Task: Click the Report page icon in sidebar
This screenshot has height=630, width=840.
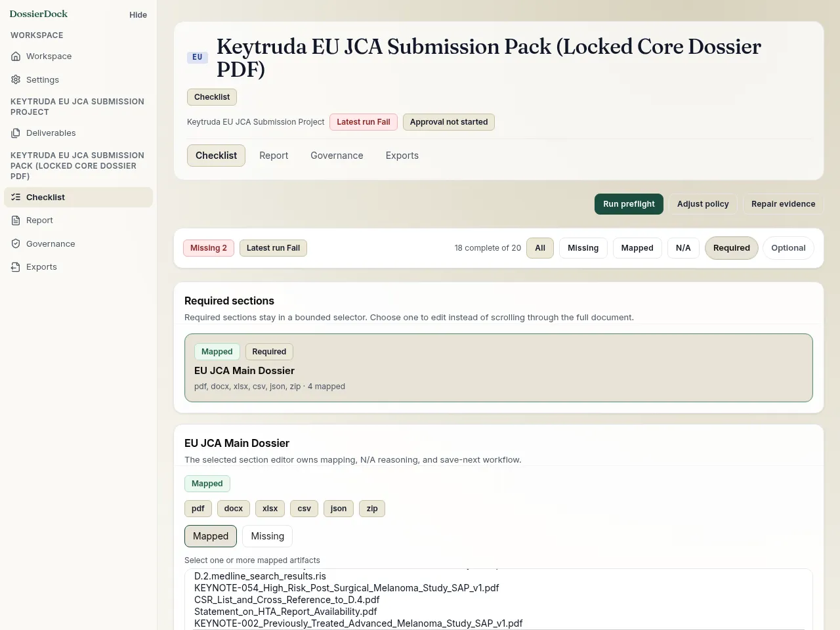Action: click(x=16, y=220)
